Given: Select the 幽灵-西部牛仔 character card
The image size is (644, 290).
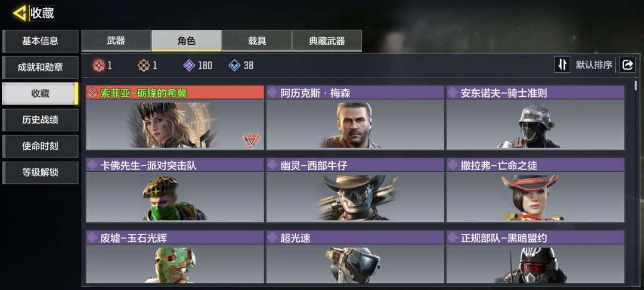Looking at the screenshot, I should coord(355,190).
